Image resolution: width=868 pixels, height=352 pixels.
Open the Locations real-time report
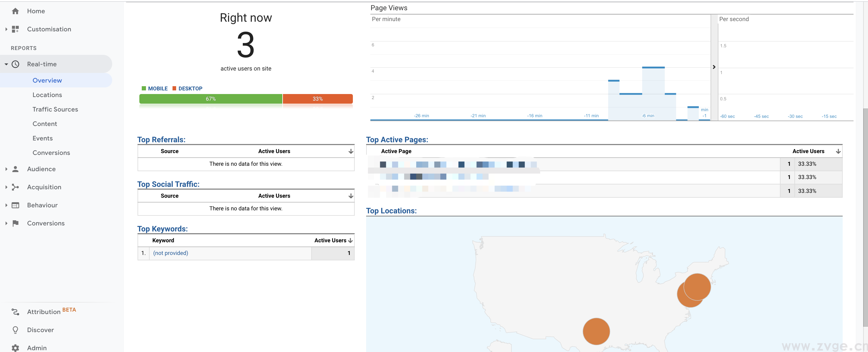(47, 95)
